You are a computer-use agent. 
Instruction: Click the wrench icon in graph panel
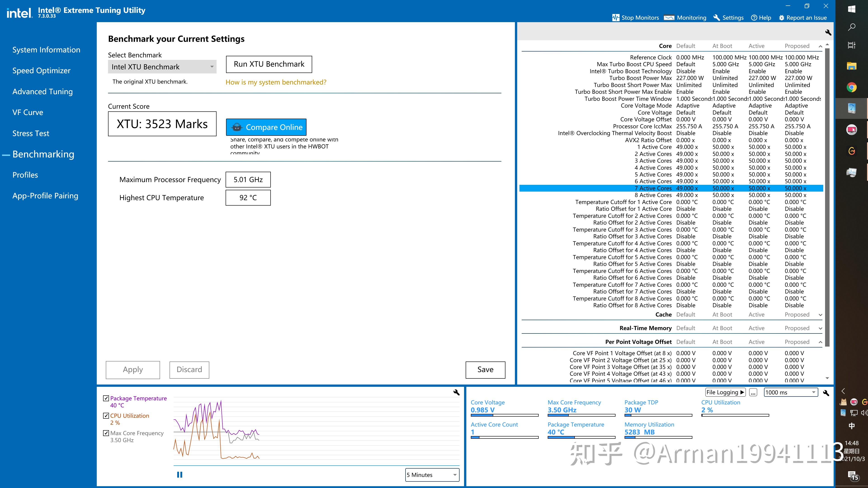[x=456, y=392]
